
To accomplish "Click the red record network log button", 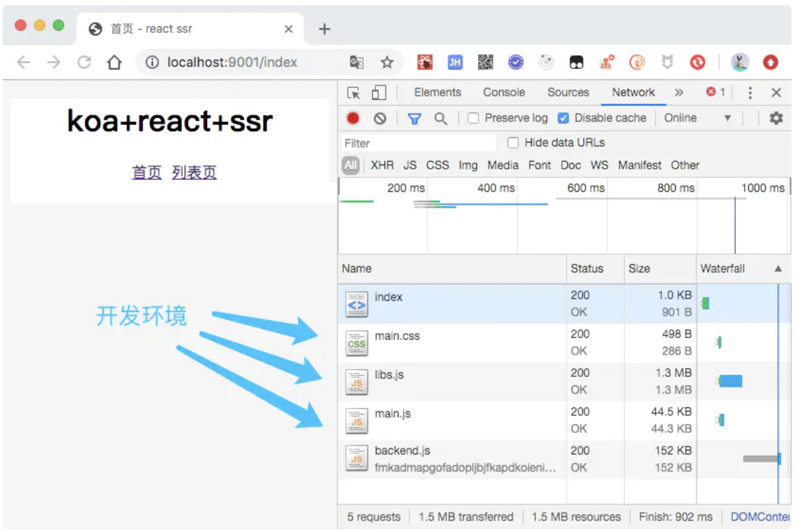I will (x=353, y=118).
